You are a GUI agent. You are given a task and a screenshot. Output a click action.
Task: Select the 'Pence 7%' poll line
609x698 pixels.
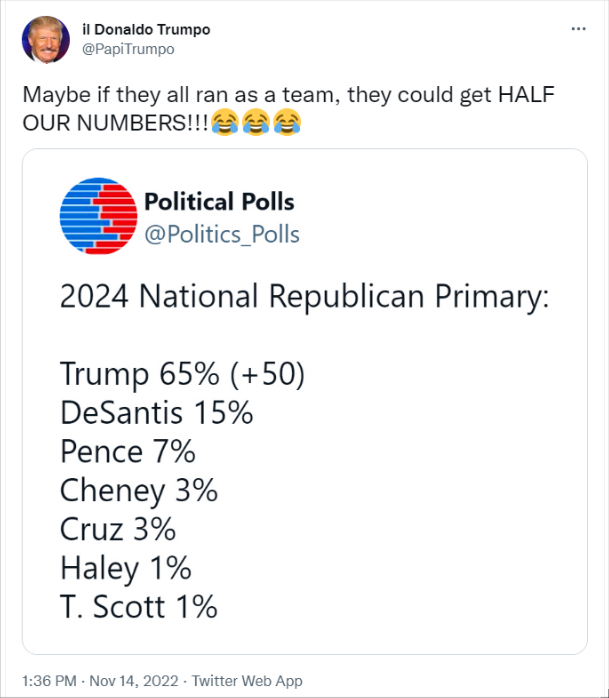pyautogui.click(x=127, y=451)
